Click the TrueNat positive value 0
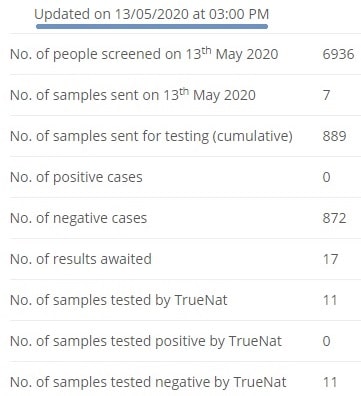 pos(326,341)
